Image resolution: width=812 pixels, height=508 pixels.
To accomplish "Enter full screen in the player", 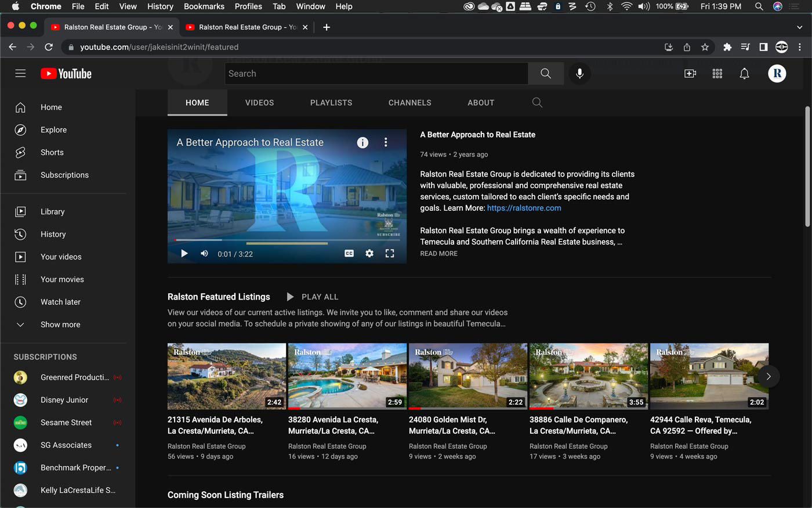I will point(390,254).
